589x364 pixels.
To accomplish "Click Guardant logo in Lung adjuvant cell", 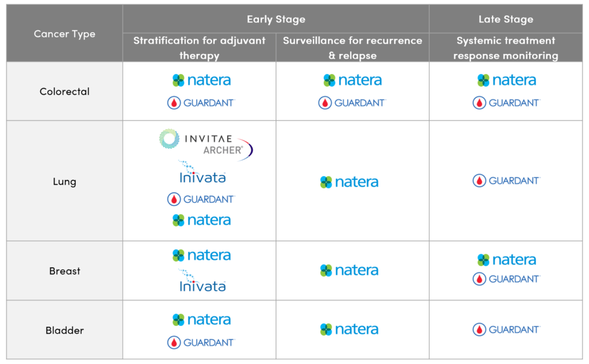I will pos(201,199).
